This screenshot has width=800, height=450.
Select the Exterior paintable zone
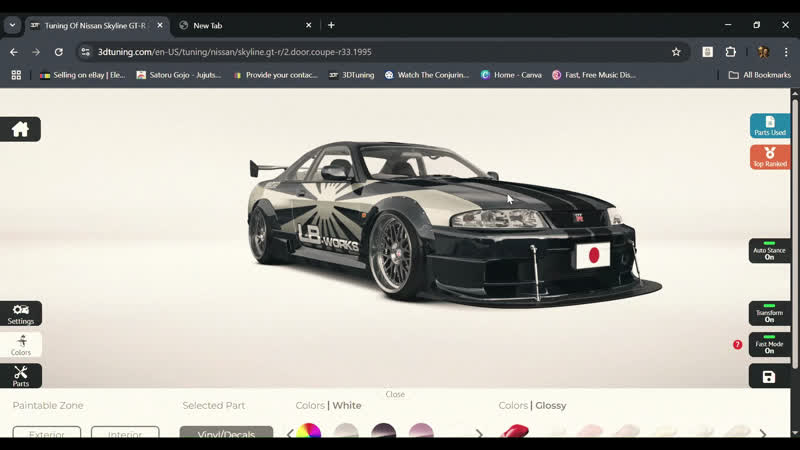(46, 432)
